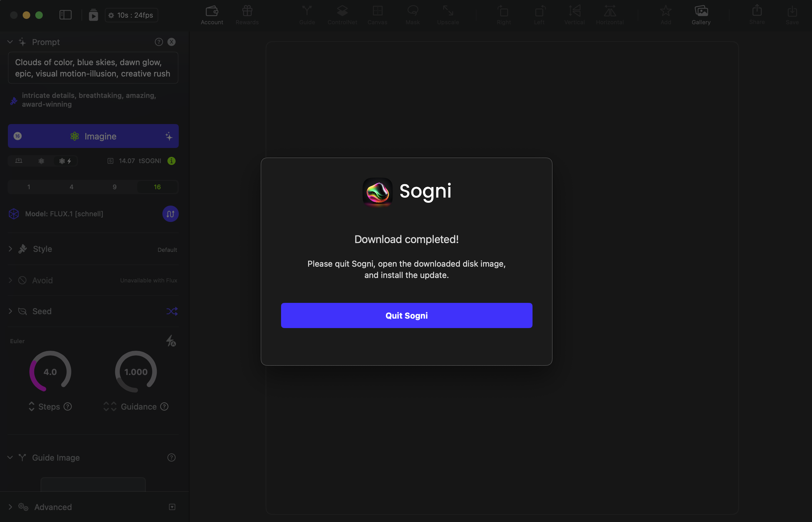Click the Rewards gift icon
The width and height of the screenshot is (812, 522).
247,12
